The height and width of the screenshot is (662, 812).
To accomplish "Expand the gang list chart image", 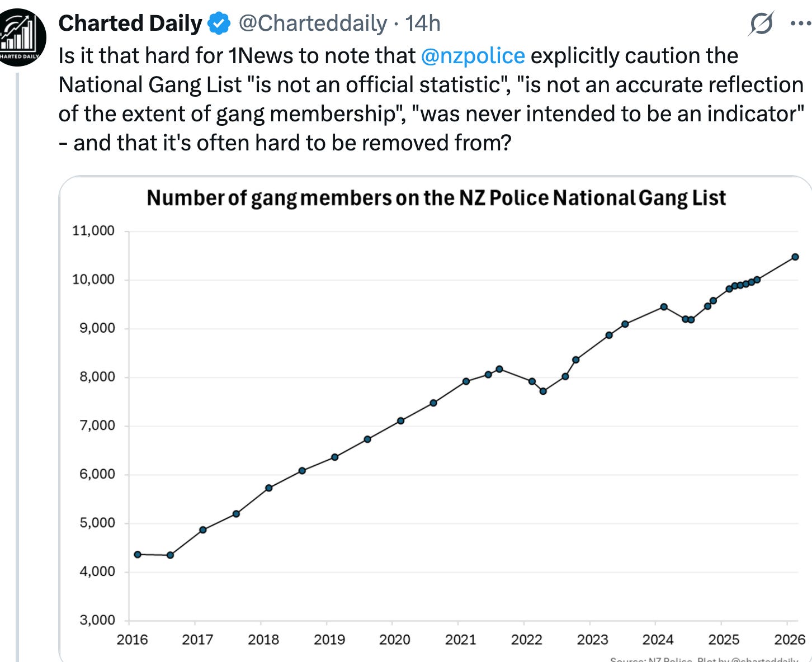I will pos(436,419).
